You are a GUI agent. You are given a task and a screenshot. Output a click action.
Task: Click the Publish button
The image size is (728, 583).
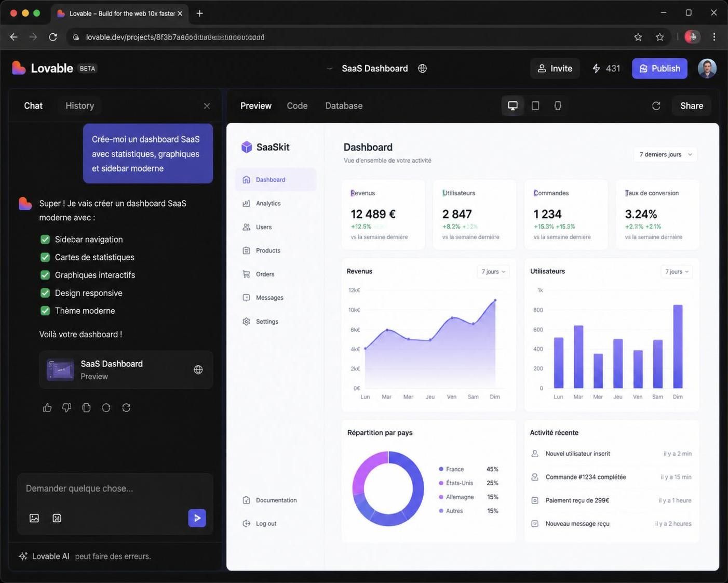(x=659, y=69)
